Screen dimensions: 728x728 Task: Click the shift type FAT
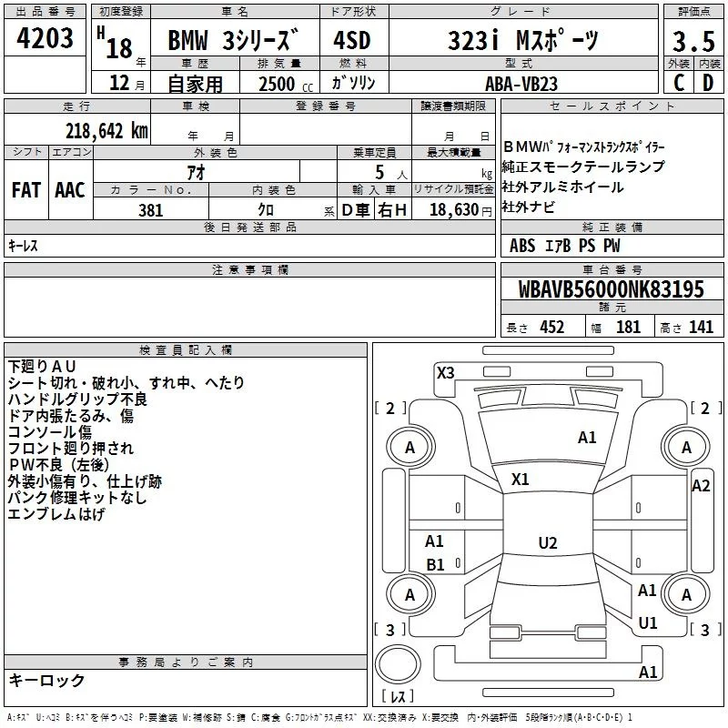pos(26,190)
